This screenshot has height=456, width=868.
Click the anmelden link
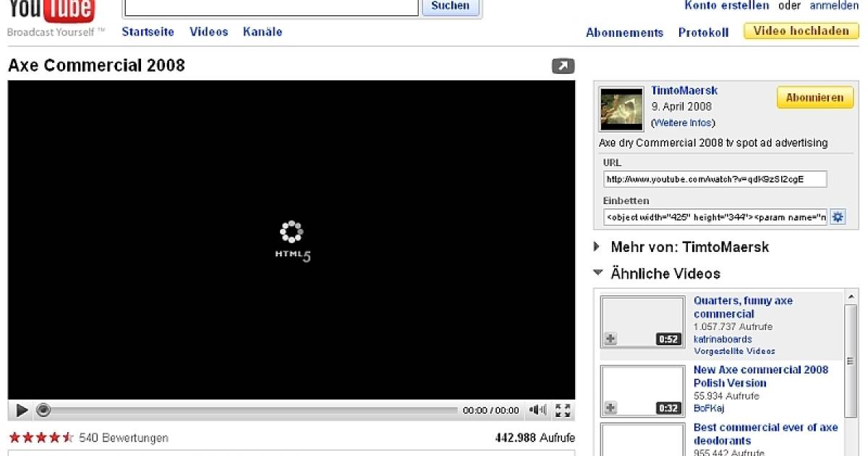[x=834, y=6]
